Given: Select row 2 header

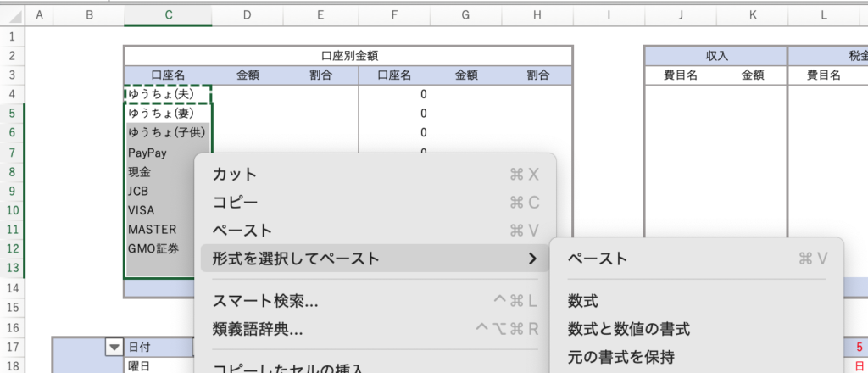Looking at the screenshot, I should coord(12,56).
